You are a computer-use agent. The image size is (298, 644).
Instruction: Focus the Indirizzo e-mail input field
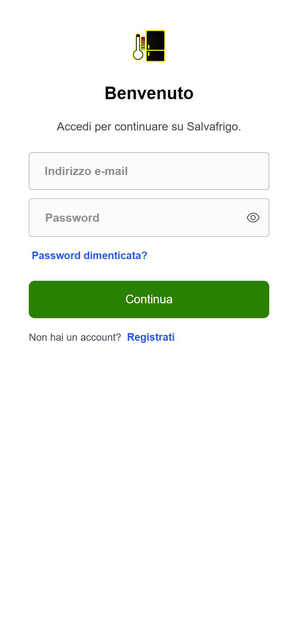[149, 171]
